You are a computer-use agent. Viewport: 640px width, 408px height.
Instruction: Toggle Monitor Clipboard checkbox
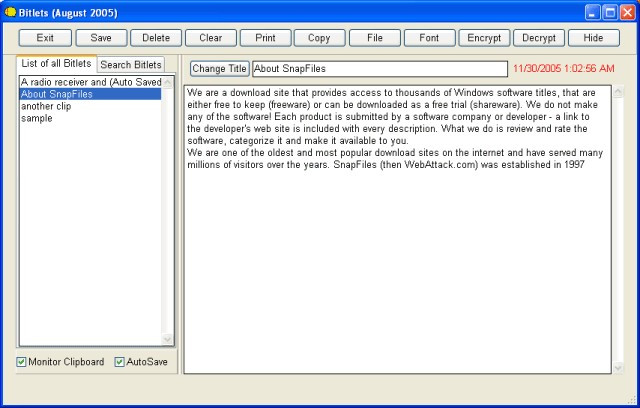coord(21,362)
